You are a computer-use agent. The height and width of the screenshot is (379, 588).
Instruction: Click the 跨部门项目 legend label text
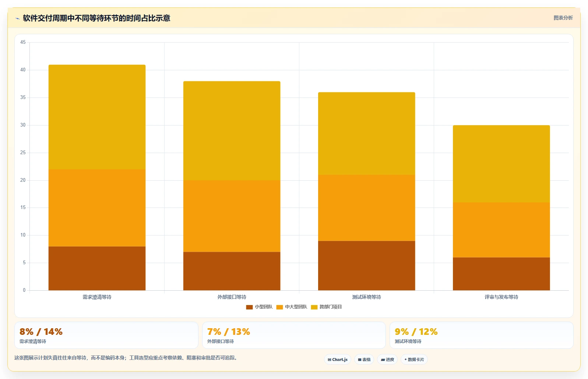point(331,307)
